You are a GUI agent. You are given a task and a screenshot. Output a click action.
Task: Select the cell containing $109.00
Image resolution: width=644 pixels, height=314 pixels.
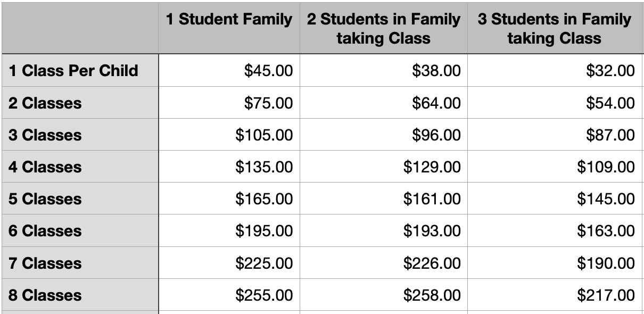tap(554, 167)
